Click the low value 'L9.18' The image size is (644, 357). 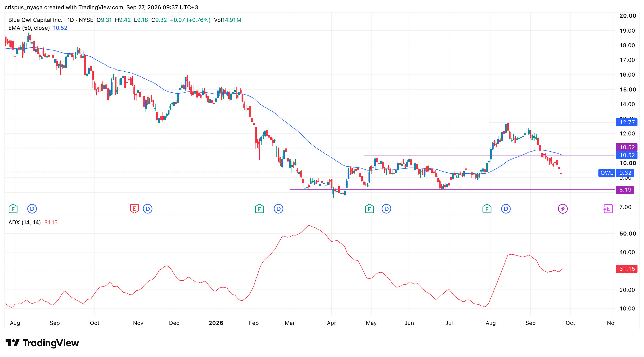[141, 20]
